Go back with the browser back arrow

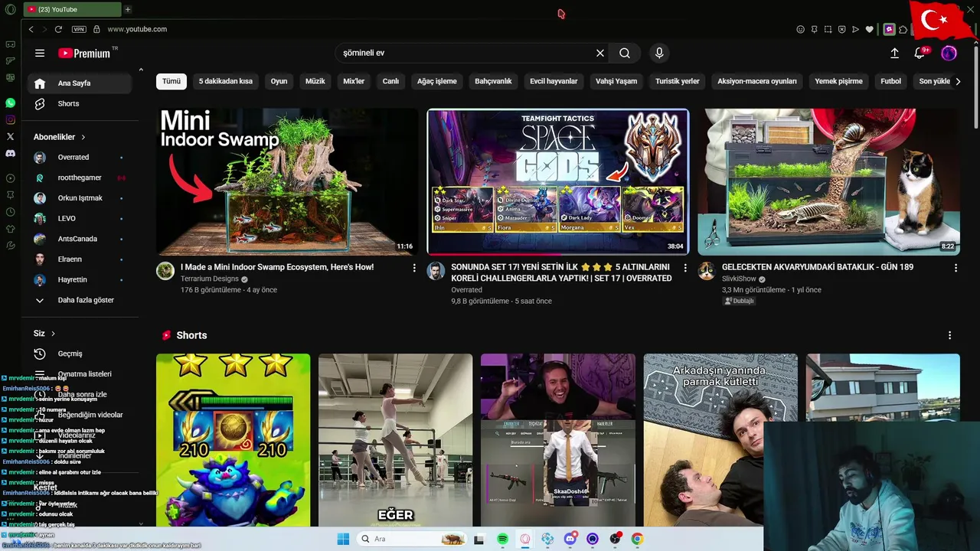[31, 29]
